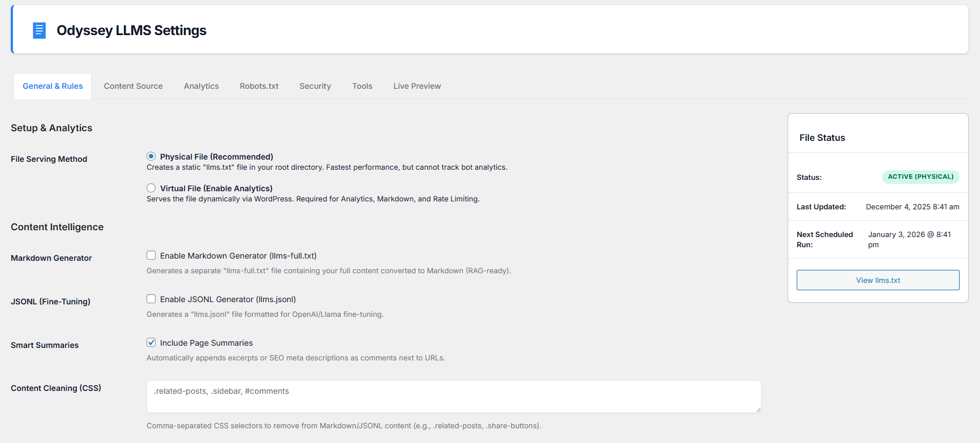
Task: Open the Live Preview tab
Action: 417,86
